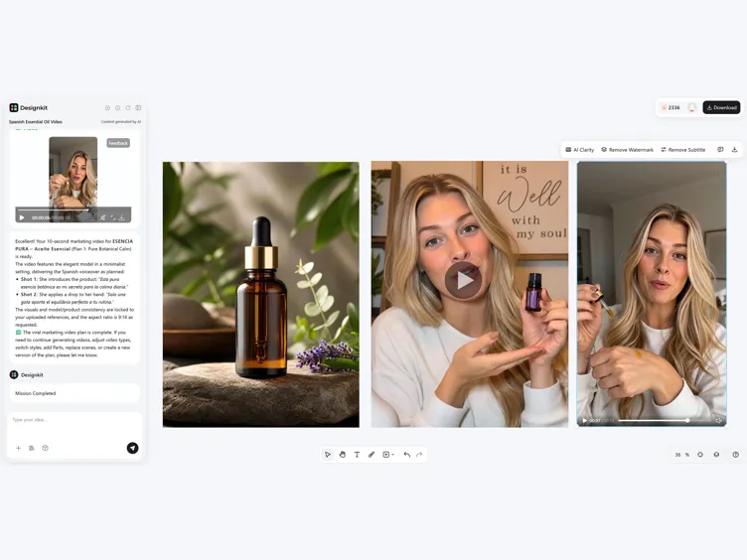The image size is (747, 560).
Task: Click the Feedback button beside the video preview
Action: click(x=118, y=143)
